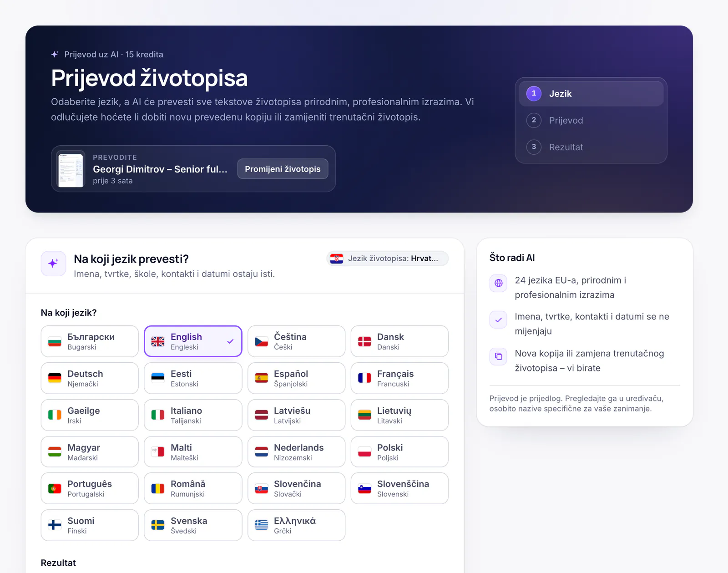Choose Français language option
The height and width of the screenshot is (573, 728).
point(399,378)
